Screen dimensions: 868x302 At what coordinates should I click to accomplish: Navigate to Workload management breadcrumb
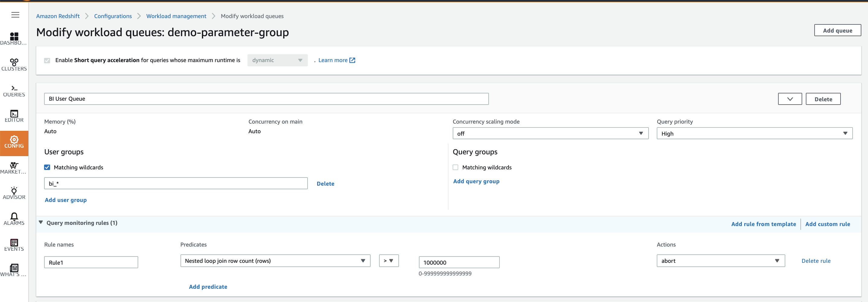pyautogui.click(x=176, y=16)
